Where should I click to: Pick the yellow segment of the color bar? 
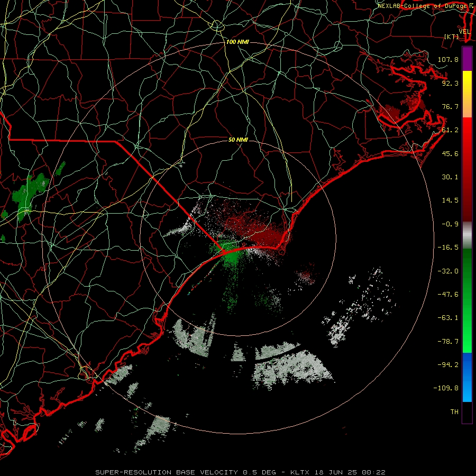pyautogui.click(x=467, y=83)
